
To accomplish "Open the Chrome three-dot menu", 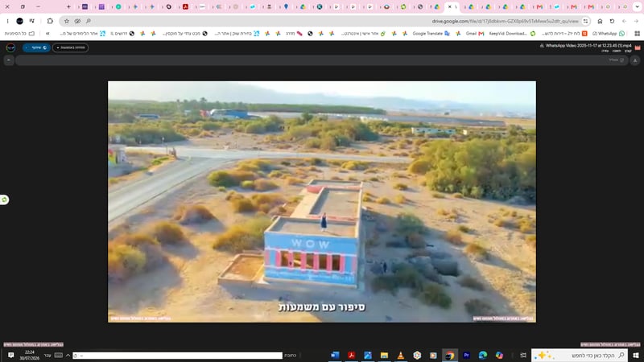I will [x=7, y=21].
